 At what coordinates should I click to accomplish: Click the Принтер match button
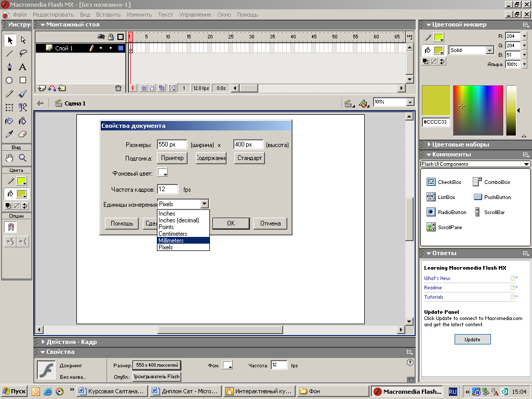pos(172,158)
